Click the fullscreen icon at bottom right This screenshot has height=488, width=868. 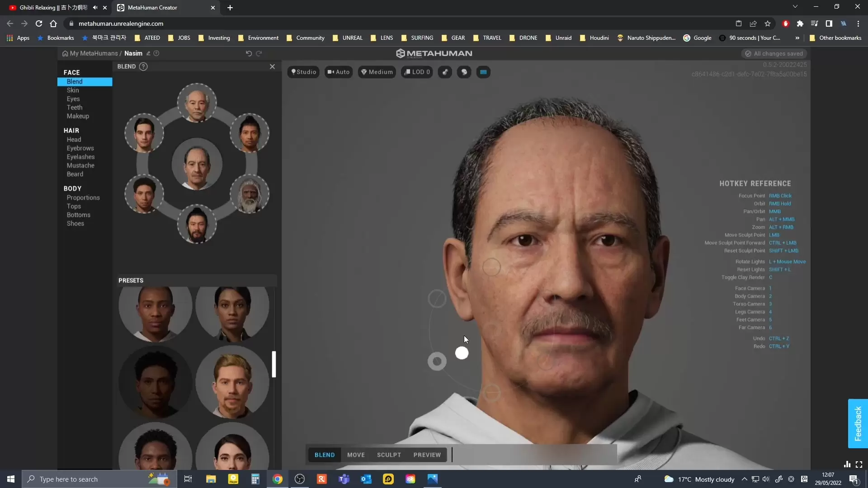tap(859, 464)
